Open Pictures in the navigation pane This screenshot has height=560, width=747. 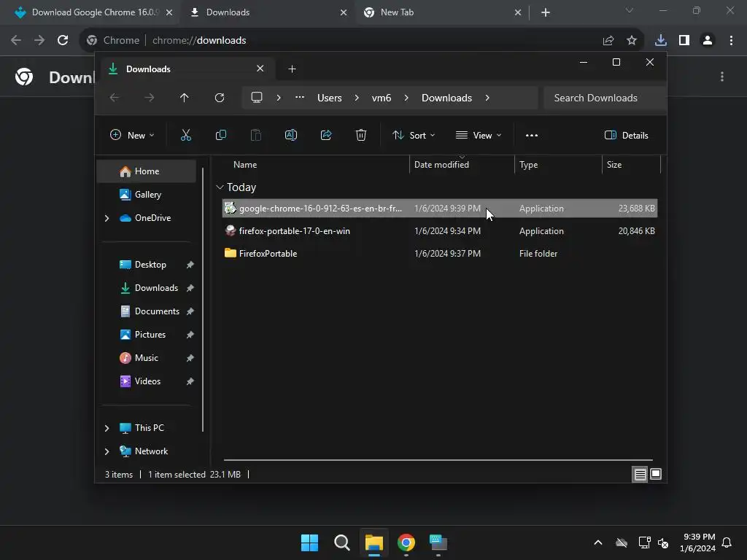147,335
